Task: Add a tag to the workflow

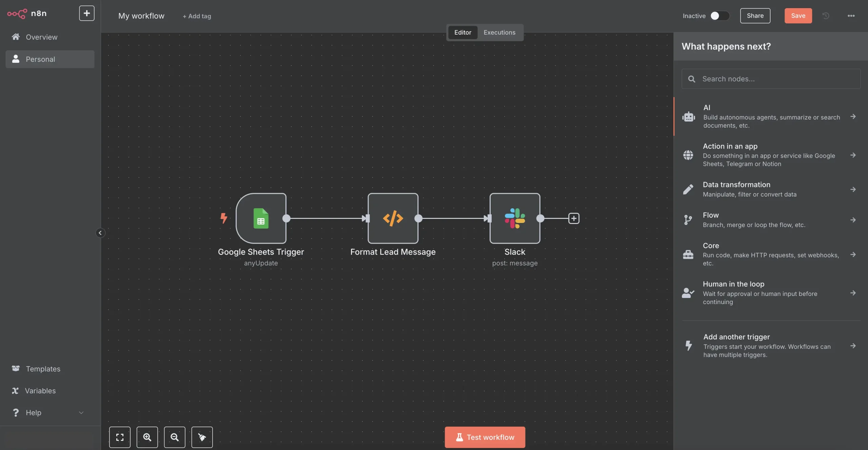Action: [x=197, y=16]
